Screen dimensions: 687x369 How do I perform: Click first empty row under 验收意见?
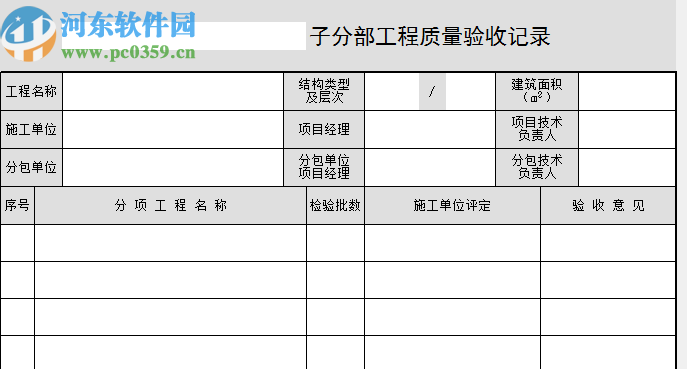click(608, 243)
